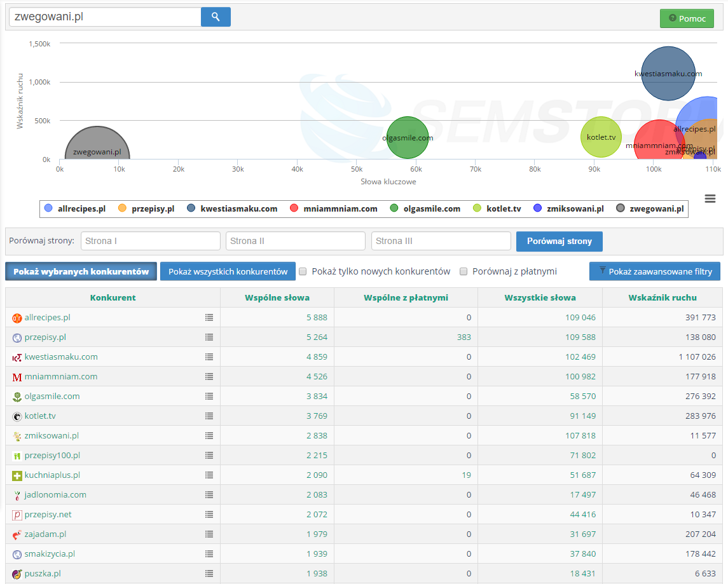728x584 pixels.
Task: Toggle kotlet.tv series in chart legend
Action: coord(497,208)
